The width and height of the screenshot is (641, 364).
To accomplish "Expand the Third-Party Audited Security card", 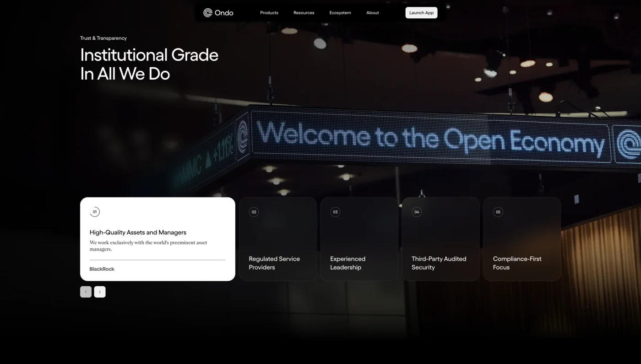I will click(440, 239).
